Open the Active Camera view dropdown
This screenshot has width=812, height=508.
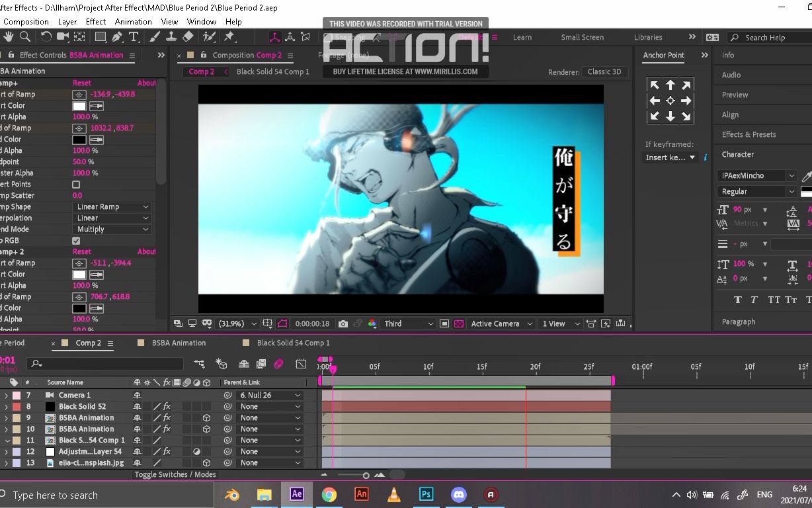[x=501, y=323]
